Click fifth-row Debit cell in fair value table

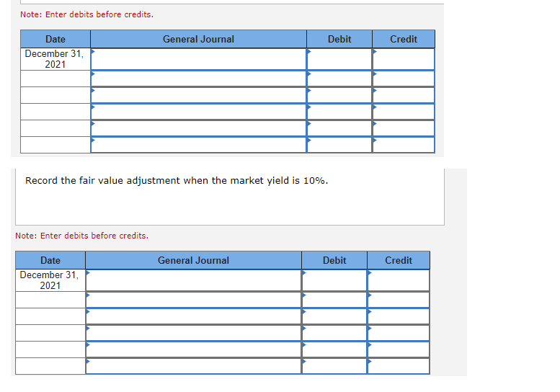[334, 349]
